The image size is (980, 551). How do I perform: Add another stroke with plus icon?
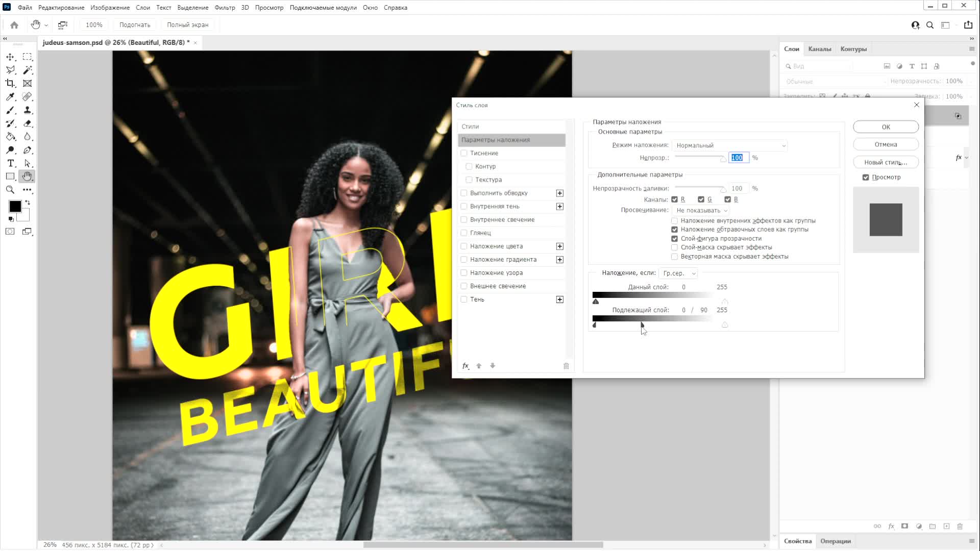click(x=560, y=193)
